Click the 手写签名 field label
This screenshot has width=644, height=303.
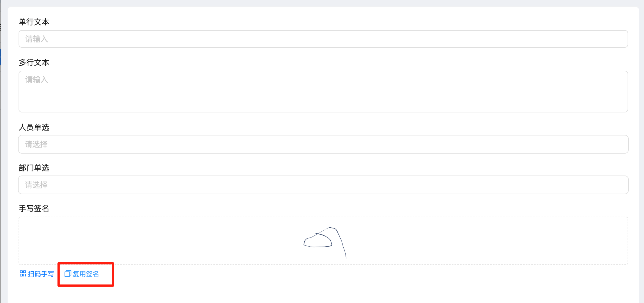[34, 208]
